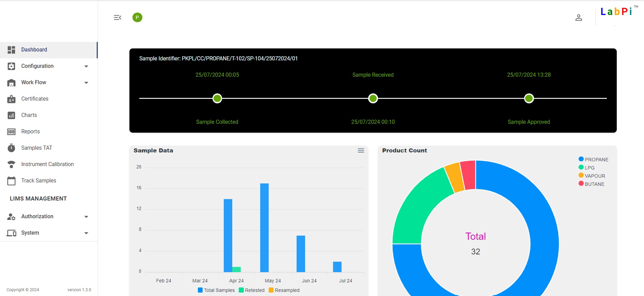Click the Instrument Calibration icon
Screen dimensions: 644x296
point(11,164)
